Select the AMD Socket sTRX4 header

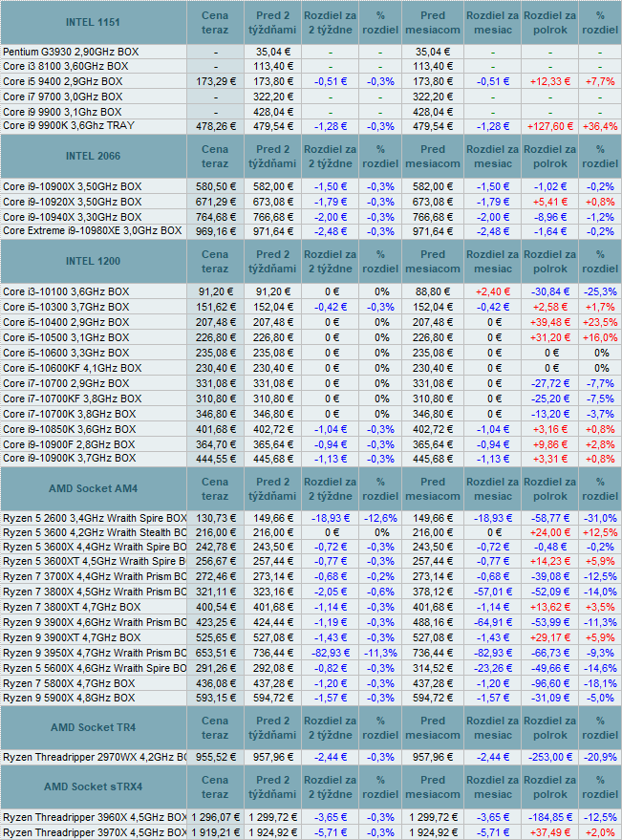pos(94,787)
